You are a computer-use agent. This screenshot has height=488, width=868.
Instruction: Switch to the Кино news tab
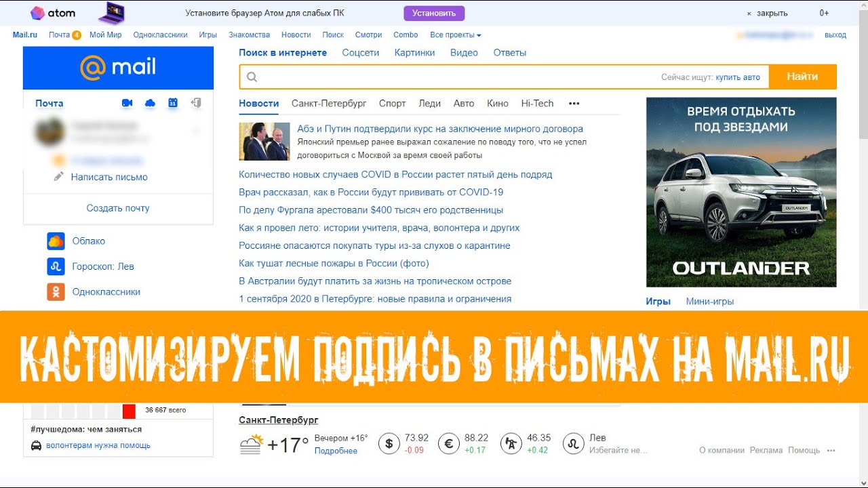click(498, 104)
